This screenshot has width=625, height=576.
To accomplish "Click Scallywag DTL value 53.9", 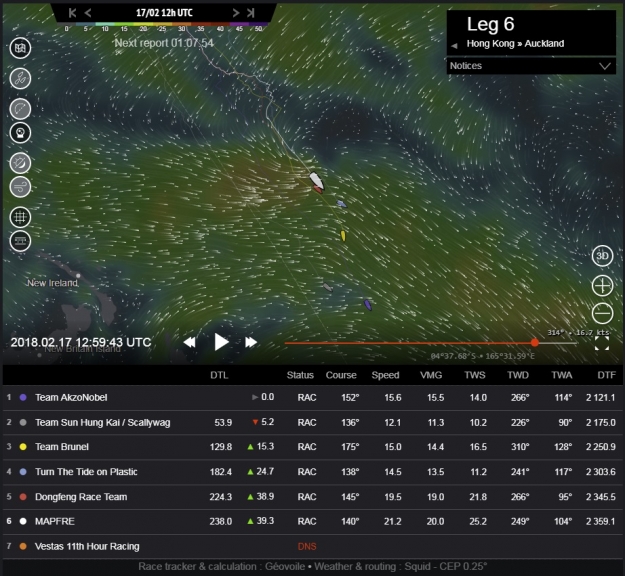I will [223, 423].
